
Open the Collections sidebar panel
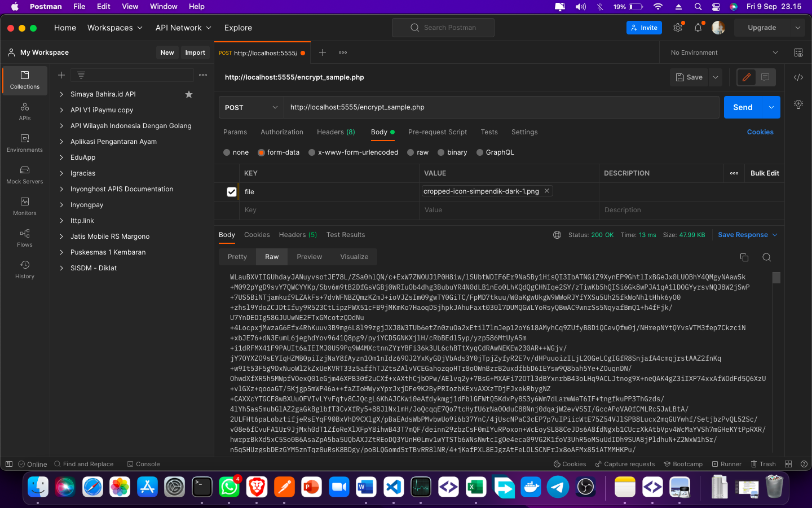point(25,80)
